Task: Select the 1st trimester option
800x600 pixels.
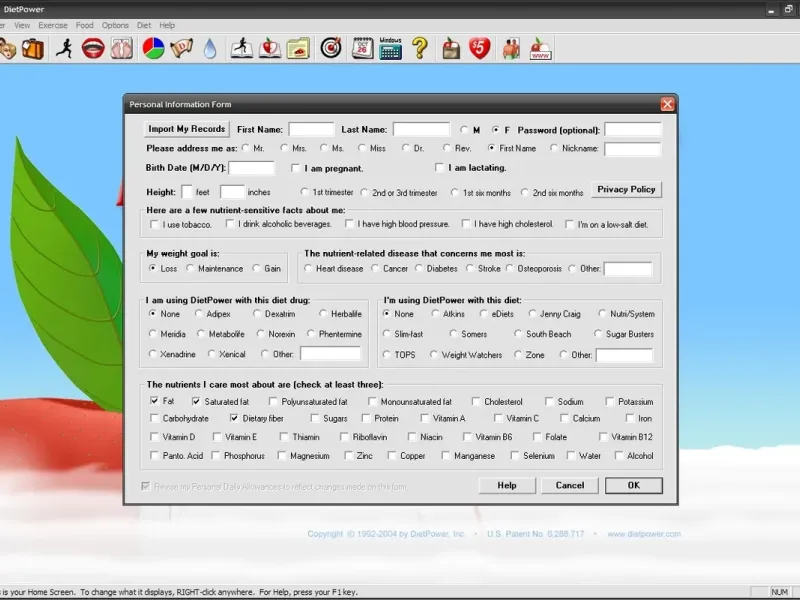Action: (305, 192)
